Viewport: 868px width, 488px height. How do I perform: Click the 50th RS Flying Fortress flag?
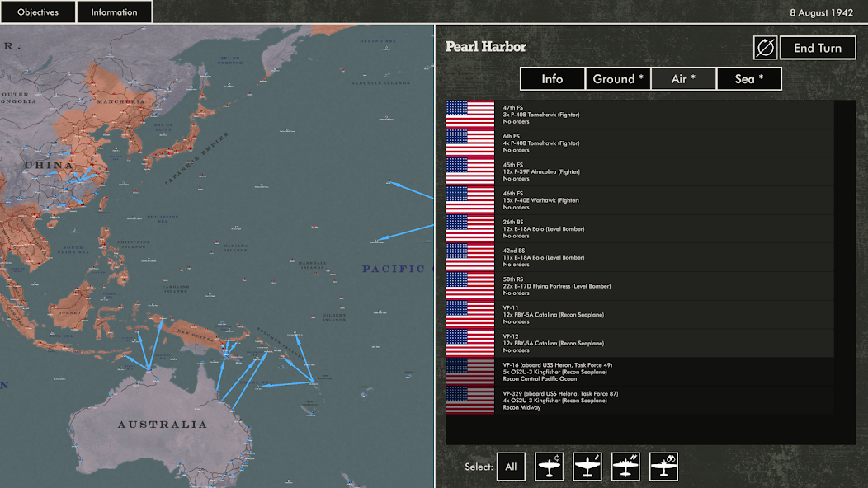coord(469,286)
